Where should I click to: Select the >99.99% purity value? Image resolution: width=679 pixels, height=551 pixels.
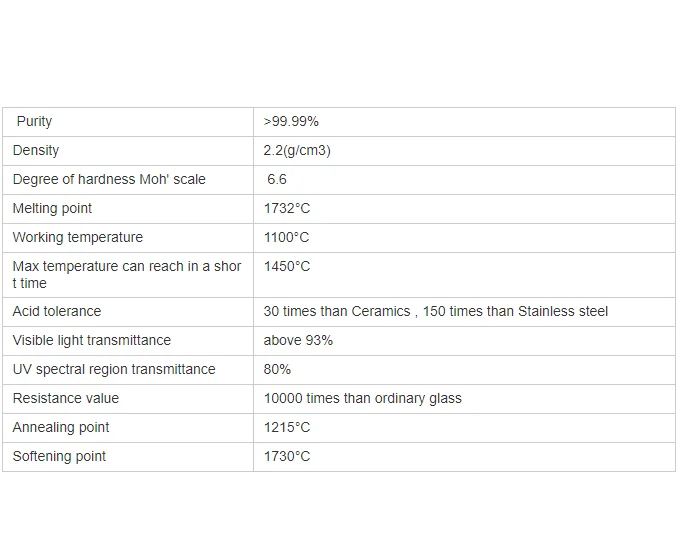pos(291,122)
